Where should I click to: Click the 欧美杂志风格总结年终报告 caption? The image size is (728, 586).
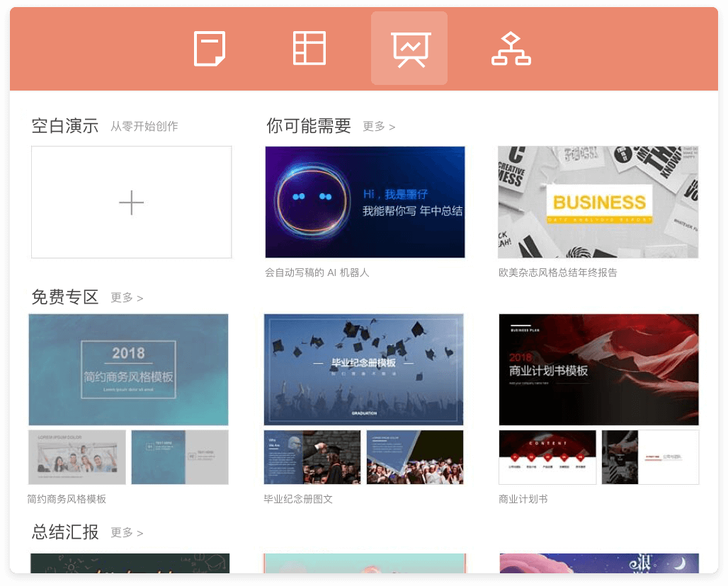tap(557, 272)
